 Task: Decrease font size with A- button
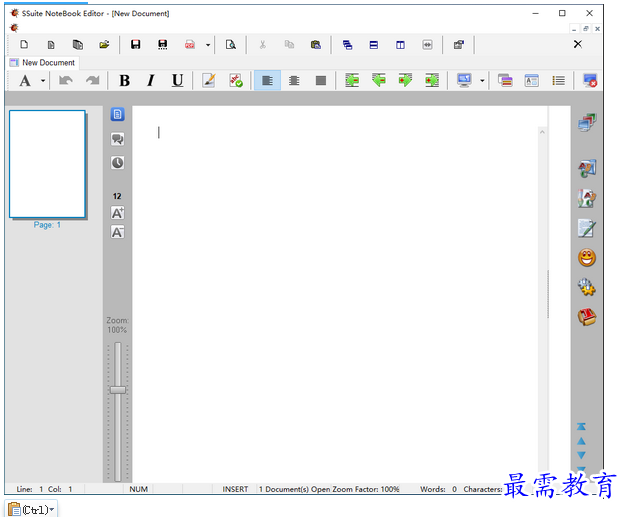(117, 232)
